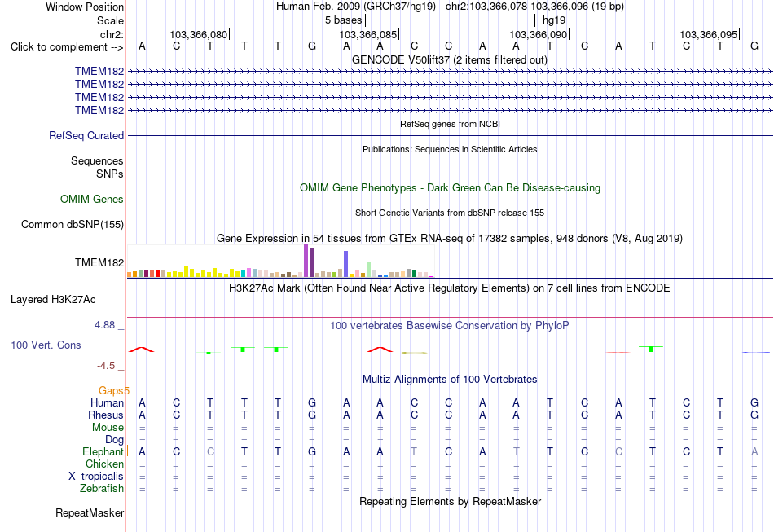The width and height of the screenshot is (774, 532).
Task: Click the light green bar in GTEx chart
Action: click(x=369, y=270)
